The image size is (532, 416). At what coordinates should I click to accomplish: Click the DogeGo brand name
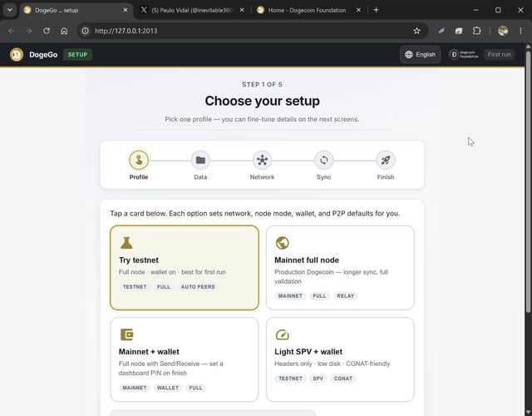coord(43,55)
